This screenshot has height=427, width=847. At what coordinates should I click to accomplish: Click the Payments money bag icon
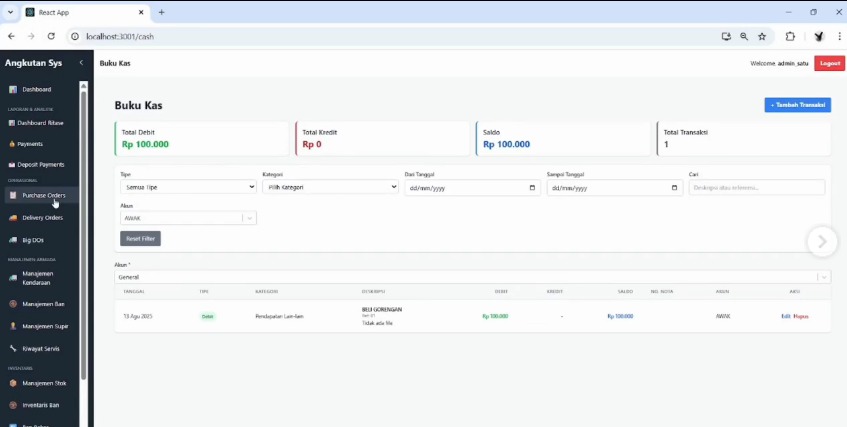point(12,144)
